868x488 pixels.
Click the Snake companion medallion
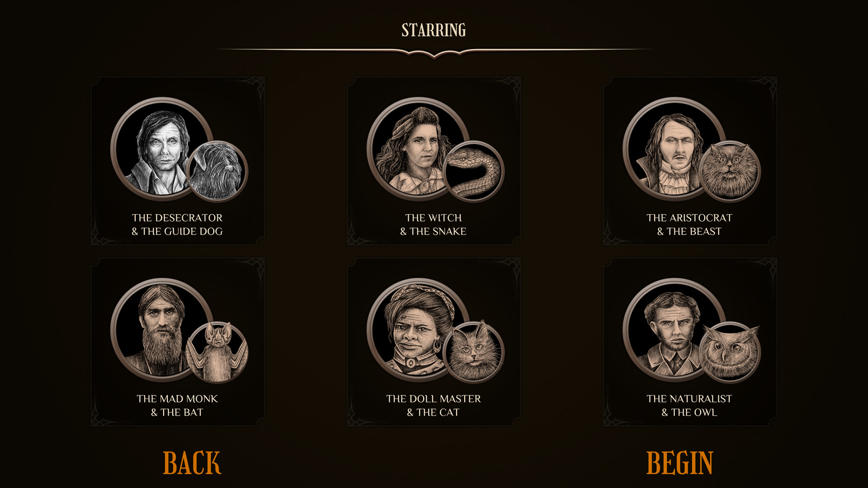click(x=474, y=171)
